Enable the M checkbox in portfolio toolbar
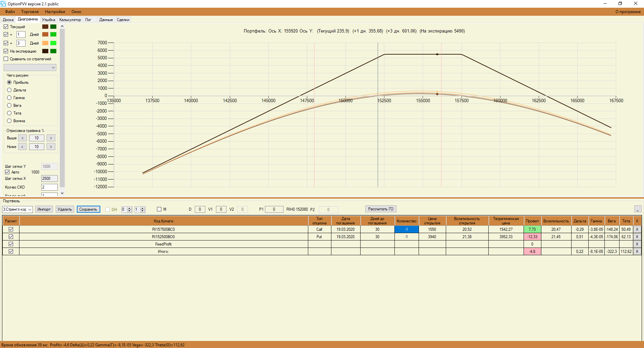 [159, 209]
